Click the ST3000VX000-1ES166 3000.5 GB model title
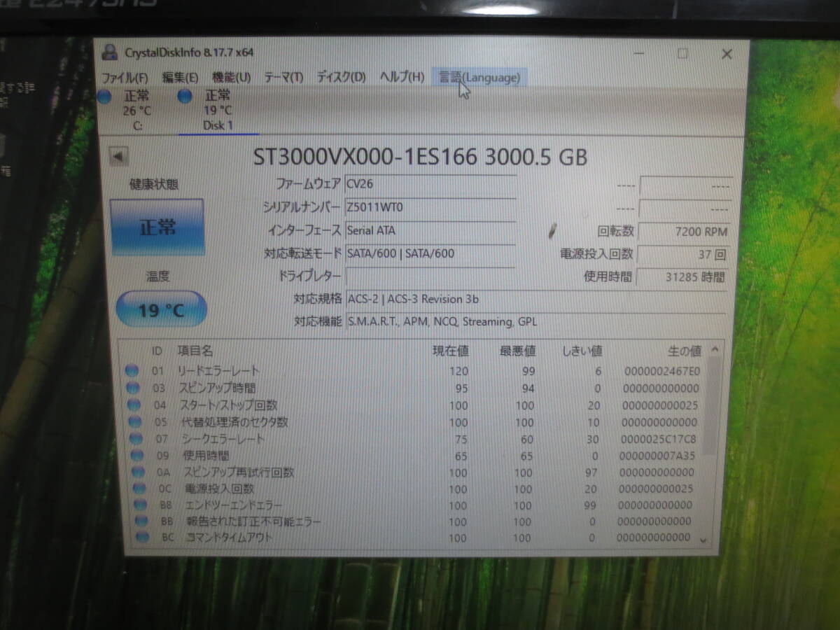This screenshot has width=840, height=630. [x=420, y=156]
